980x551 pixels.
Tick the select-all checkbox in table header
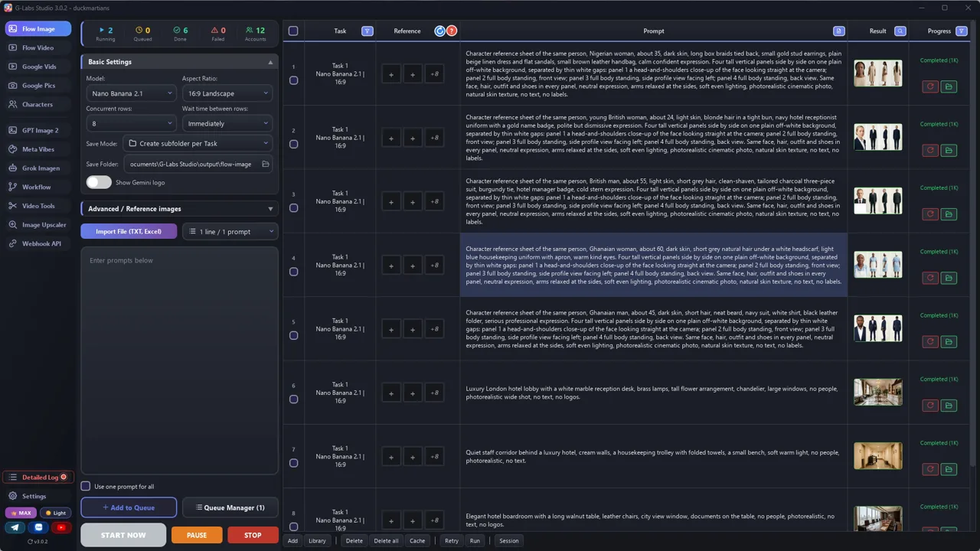point(293,31)
